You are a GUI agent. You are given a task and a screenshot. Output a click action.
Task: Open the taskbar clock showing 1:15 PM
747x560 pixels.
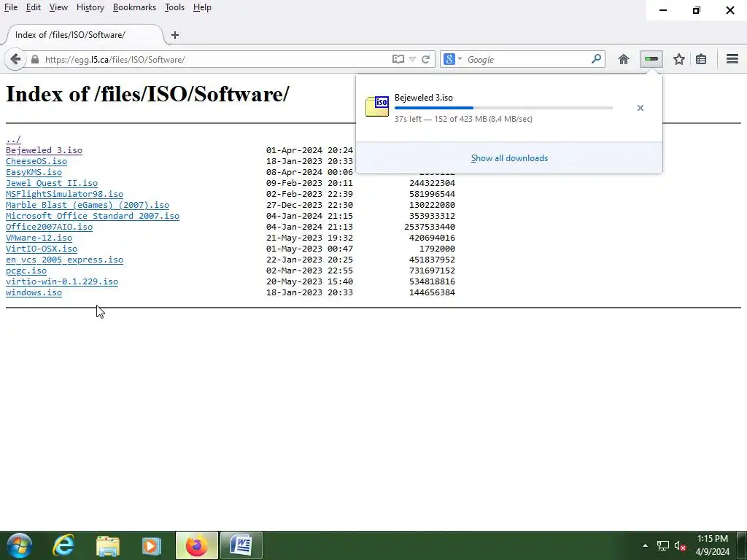(713, 545)
